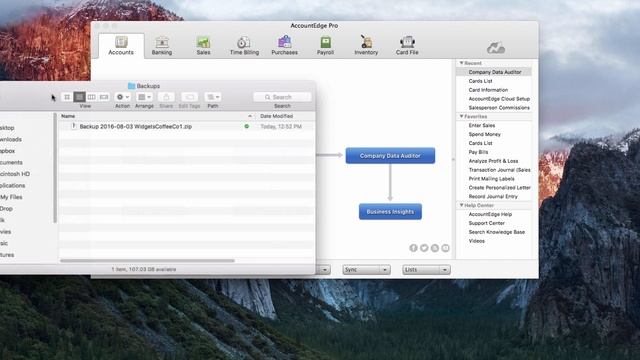Open the Accounts command center tab

(x=121, y=45)
